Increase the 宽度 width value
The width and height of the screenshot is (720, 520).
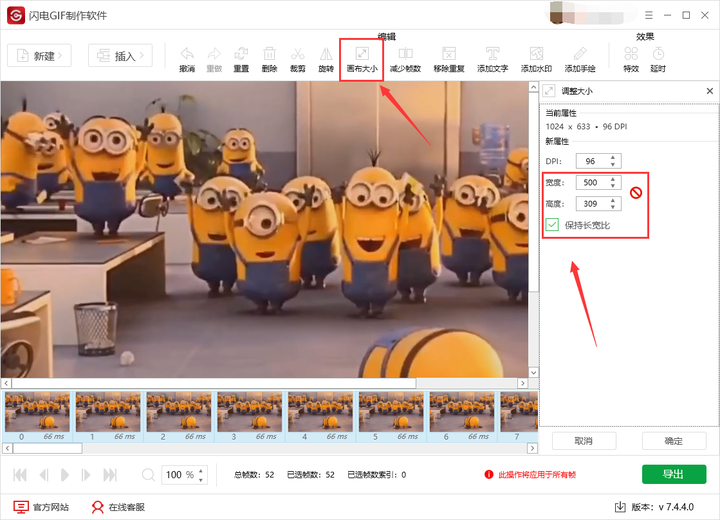click(613, 179)
